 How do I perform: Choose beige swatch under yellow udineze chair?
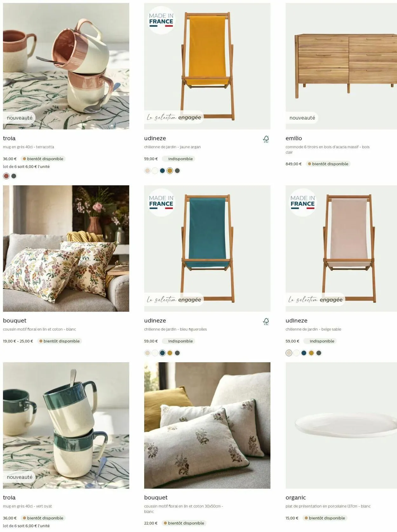147,171
